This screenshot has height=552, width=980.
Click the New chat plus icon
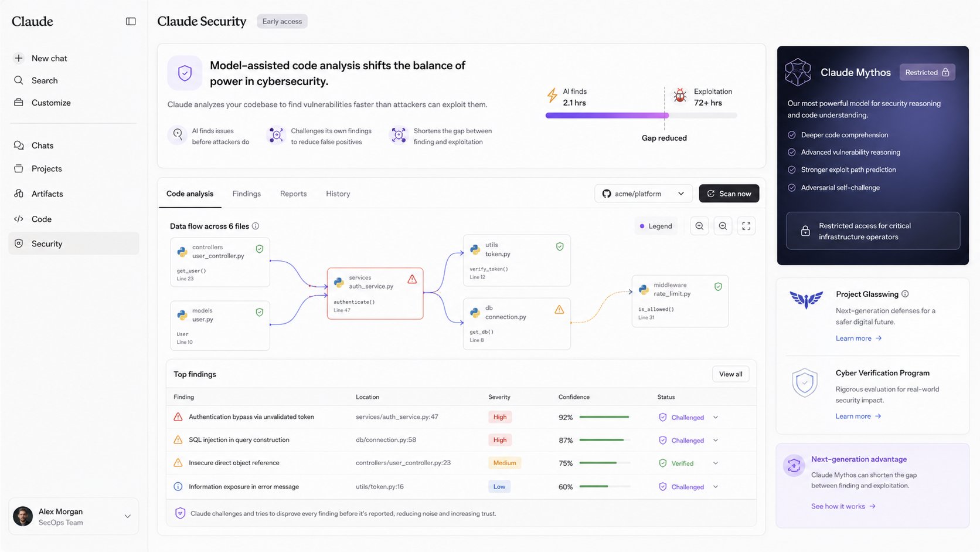point(19,58)
